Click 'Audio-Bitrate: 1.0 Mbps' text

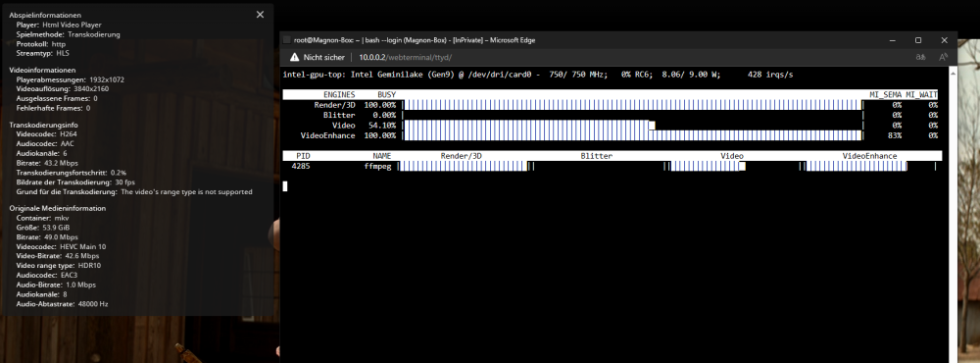[x=56, y=285]
